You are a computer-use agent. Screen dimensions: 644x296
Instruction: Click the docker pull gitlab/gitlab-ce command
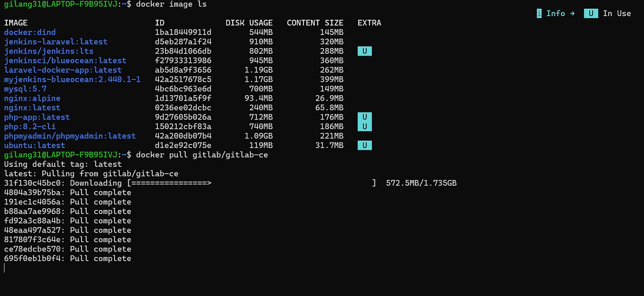pos(202,155)
